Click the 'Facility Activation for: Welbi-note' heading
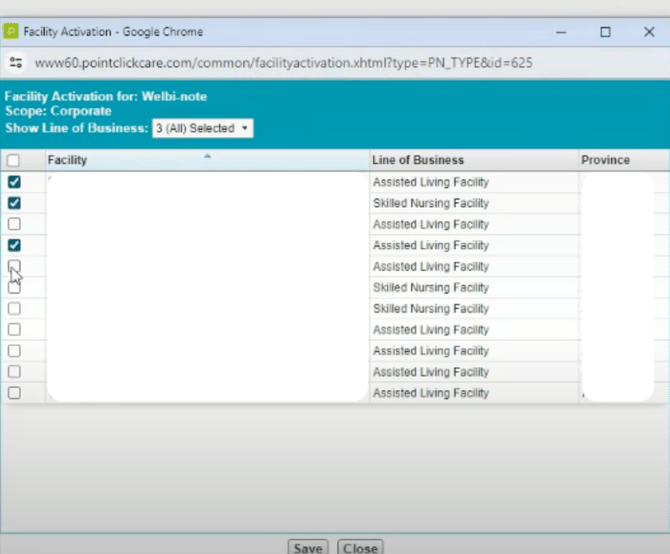 tap(106, 97)
